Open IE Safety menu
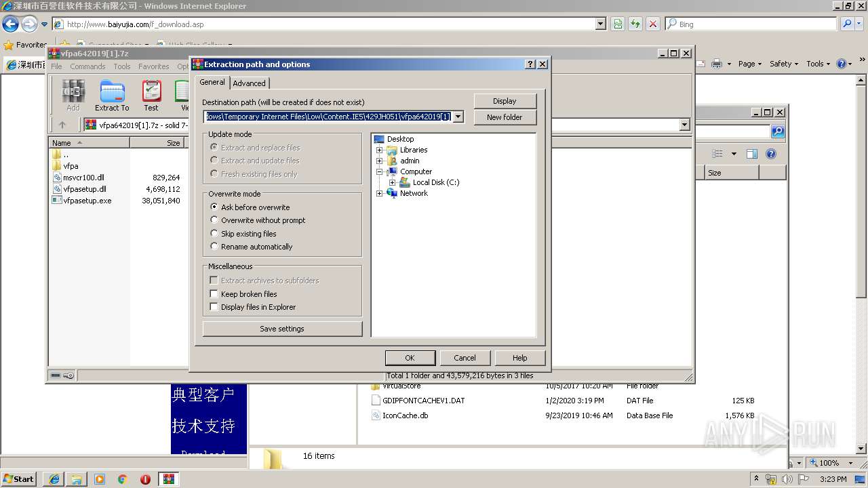Viewport: 868px width, 488px height. pos(784,64)
